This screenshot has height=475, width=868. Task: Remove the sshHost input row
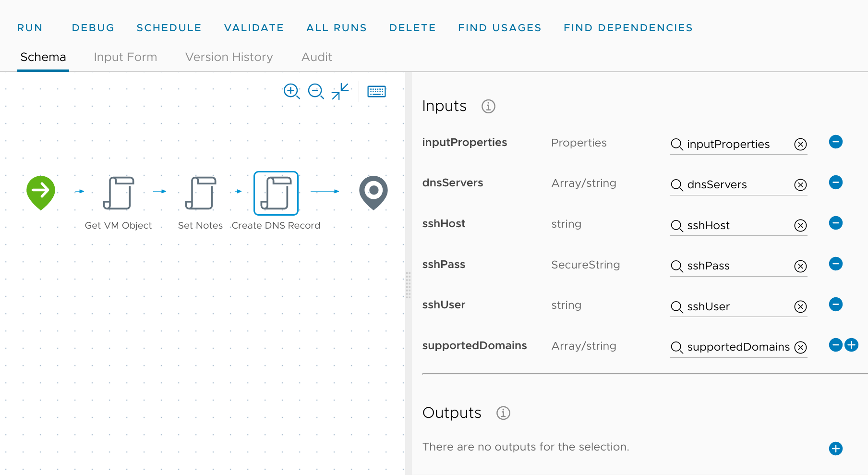[x=836, y=223]
